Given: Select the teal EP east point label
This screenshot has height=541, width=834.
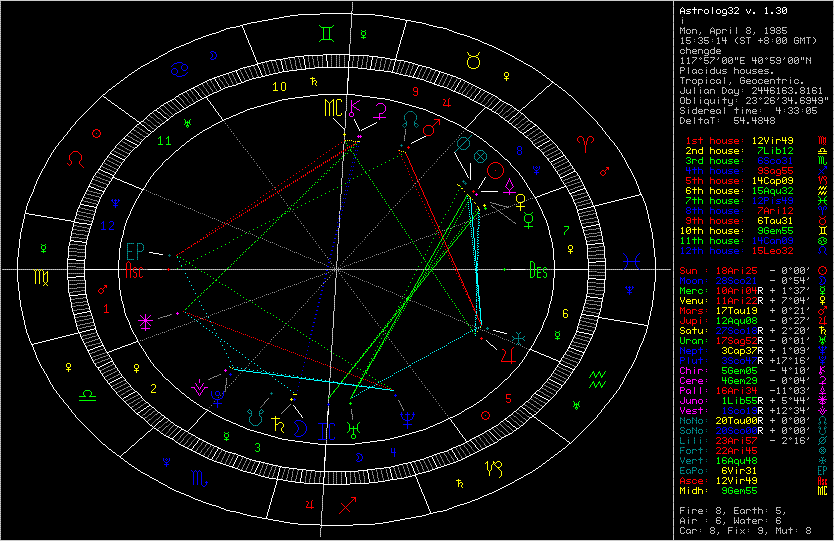Looking at the screenshot, I should [x=135, y=252].
